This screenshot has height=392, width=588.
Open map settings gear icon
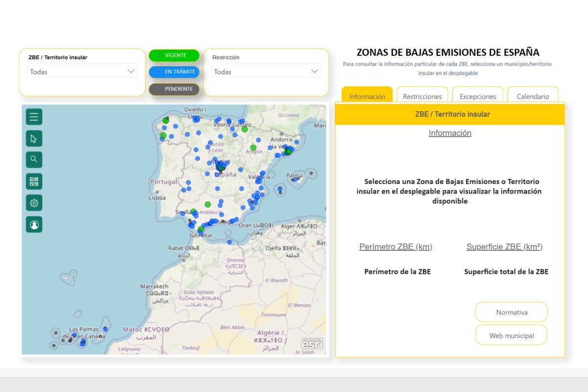click(34, 203)
